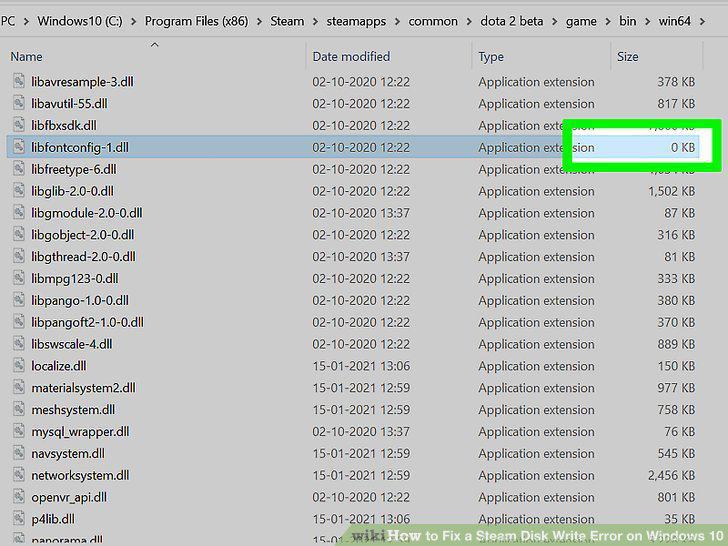
Task: Click the libpango-1.0-0.dll file icon
Action: point(19,299)
